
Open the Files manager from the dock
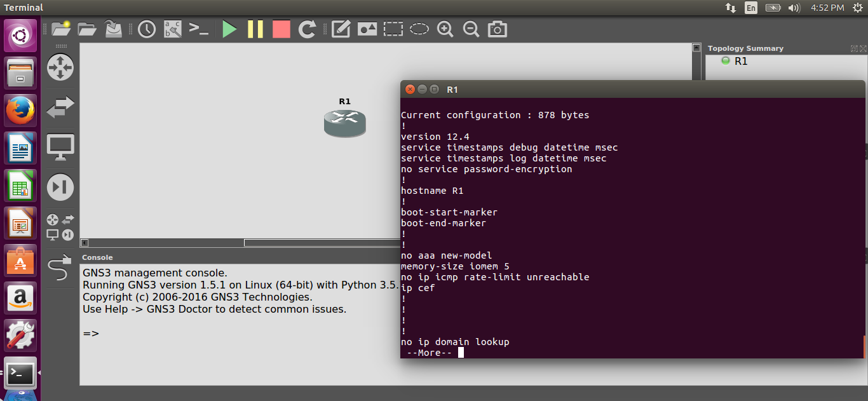tap(20, 73)
